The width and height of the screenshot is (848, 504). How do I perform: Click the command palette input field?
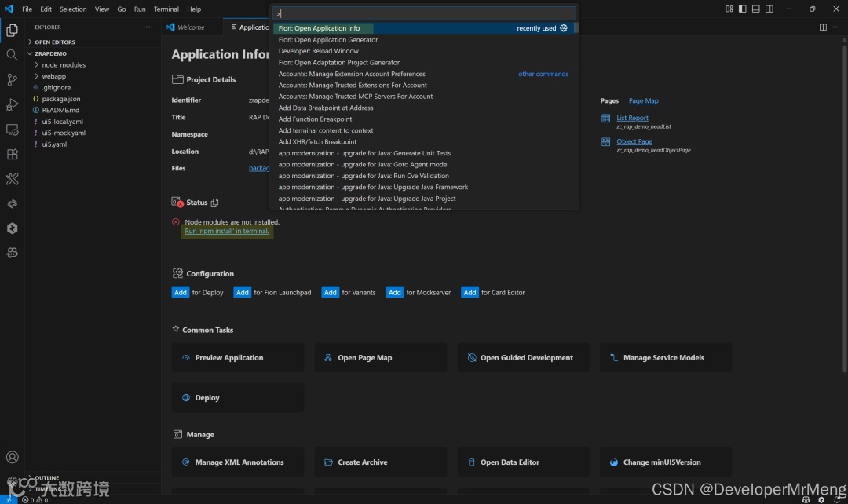click(x=424, y=13)
